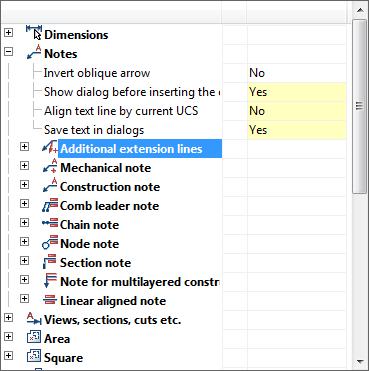Screen dimensions: 369x371
Task: Select the Square label
Action: (x=64, y=358)
